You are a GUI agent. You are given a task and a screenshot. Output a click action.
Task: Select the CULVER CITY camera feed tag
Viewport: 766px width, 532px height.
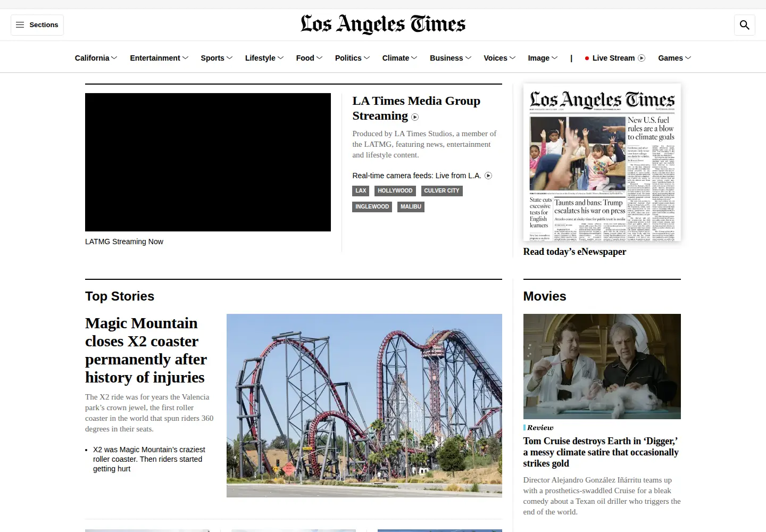pos(442,191)
